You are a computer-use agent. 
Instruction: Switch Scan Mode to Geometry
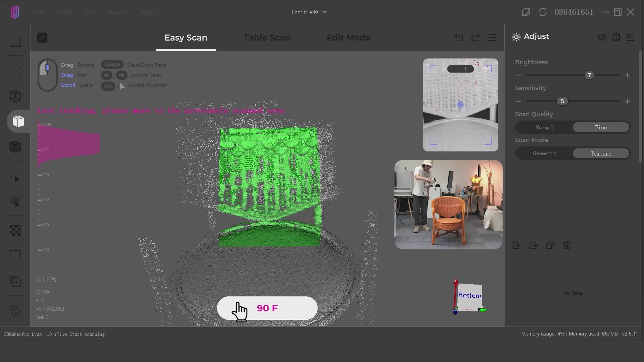(x=544, y=154)
